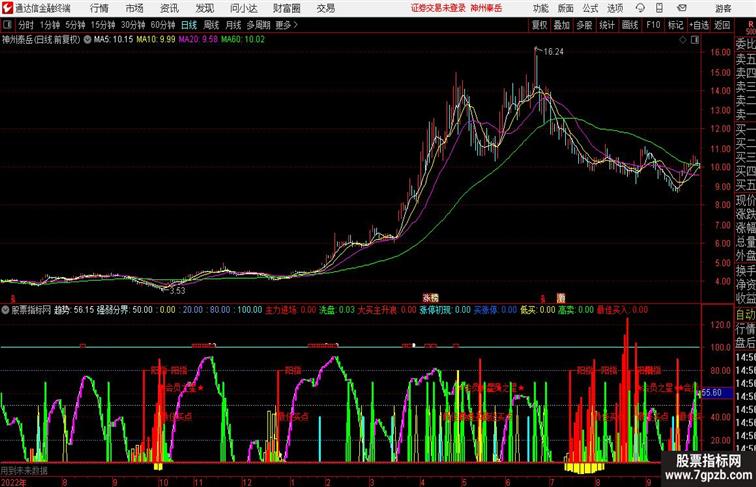
Task: Click the mobile phone icon
Action: coord(659,8)
